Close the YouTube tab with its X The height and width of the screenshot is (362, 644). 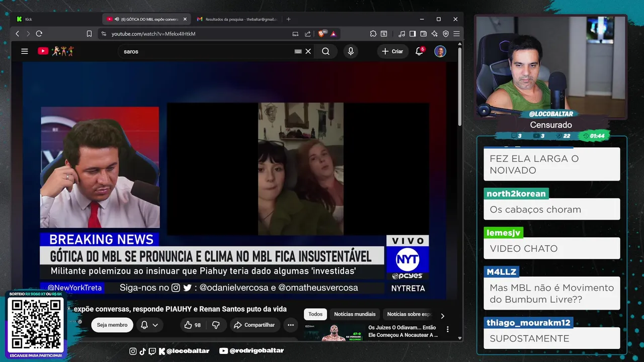[x=185, y=19]
